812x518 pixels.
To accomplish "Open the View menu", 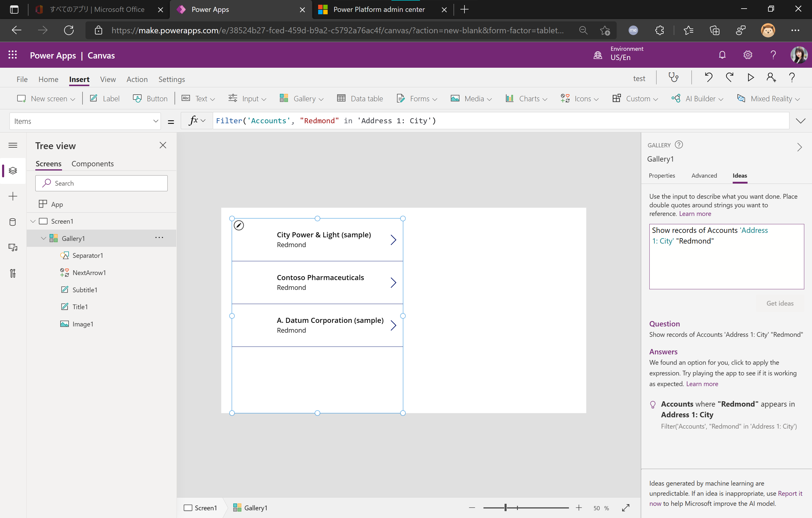I will pos(107,79).
